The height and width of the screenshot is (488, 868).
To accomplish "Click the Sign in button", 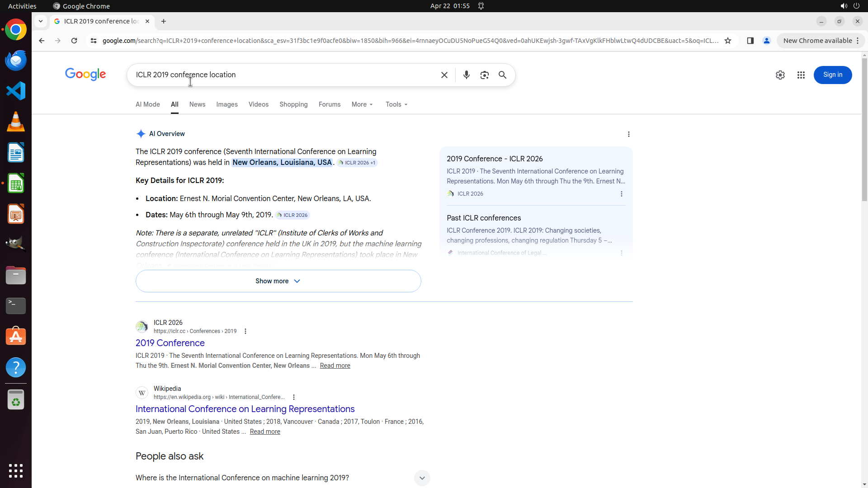I will coord(832,75).
